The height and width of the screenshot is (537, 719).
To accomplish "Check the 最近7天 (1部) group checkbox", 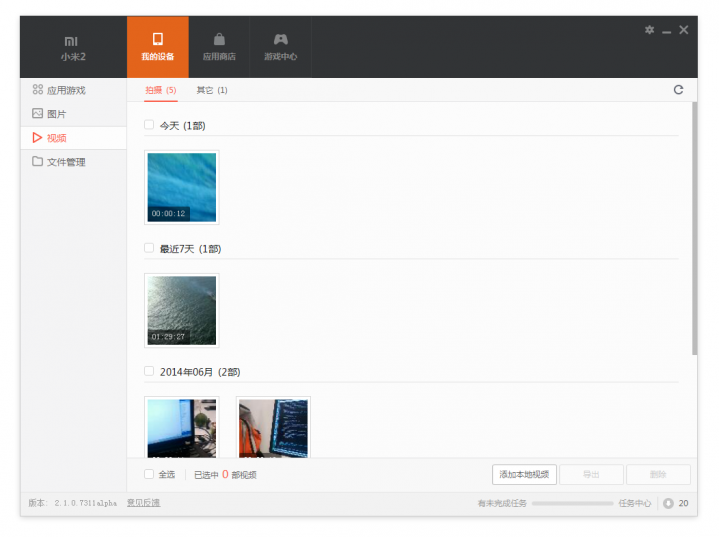I will pos(149,248).
